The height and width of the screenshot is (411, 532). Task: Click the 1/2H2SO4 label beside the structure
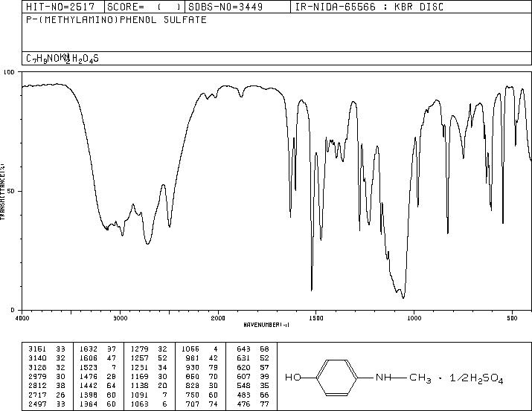[x=476, y=378]
